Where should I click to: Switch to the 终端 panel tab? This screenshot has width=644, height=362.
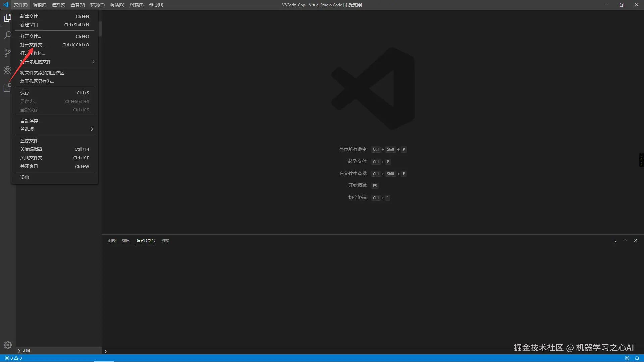pyautogui.click(x=165, y=241)
